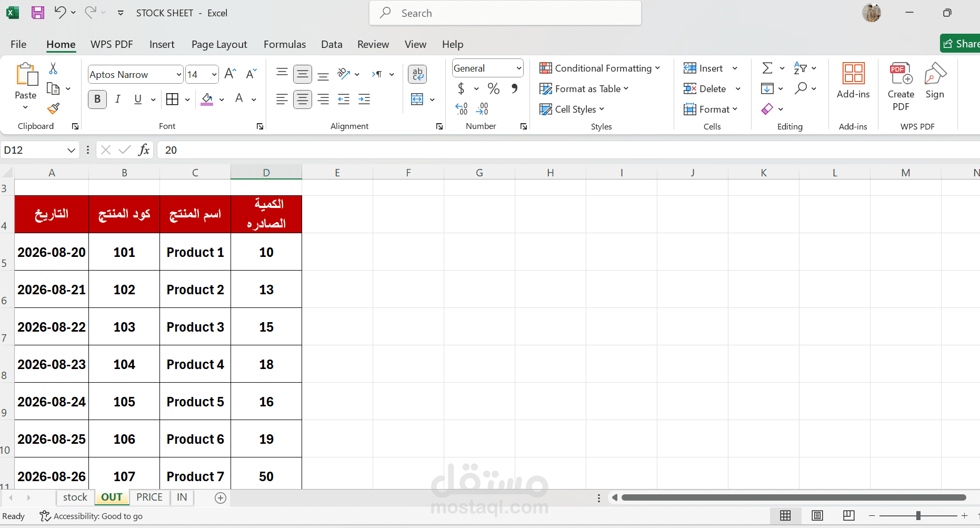Decrease font size with smaller A icon

pyautogui.click(x=251, y=74)
